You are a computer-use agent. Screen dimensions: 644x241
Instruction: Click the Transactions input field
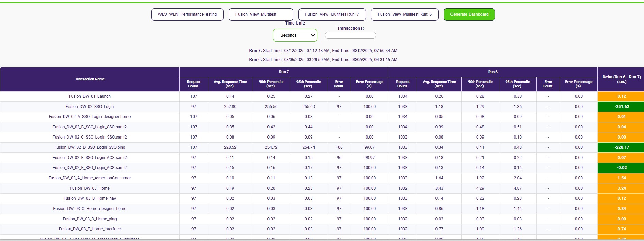click(x=350, y=35)
